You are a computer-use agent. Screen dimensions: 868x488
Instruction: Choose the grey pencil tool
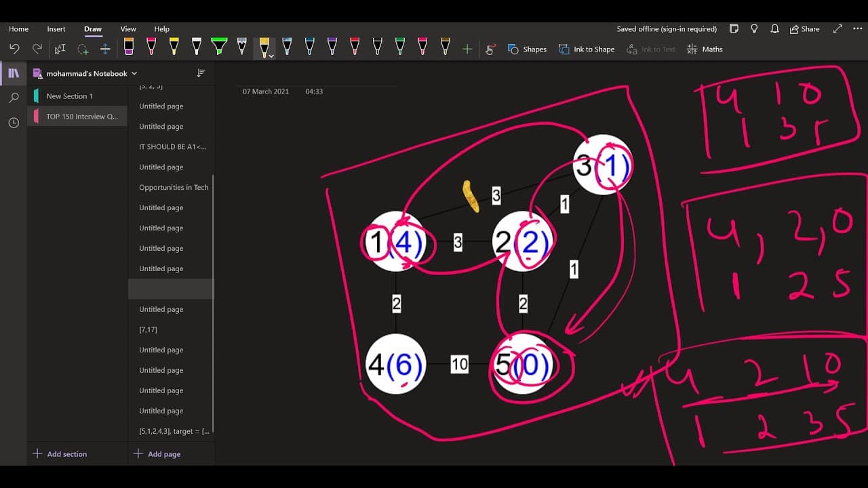[x=241, y=47]
